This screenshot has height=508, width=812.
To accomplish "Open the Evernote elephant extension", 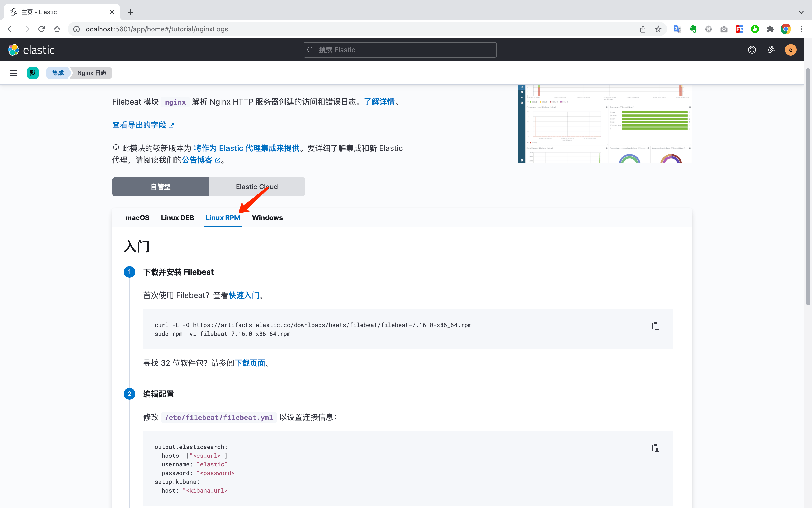I will tap(693, 29).
